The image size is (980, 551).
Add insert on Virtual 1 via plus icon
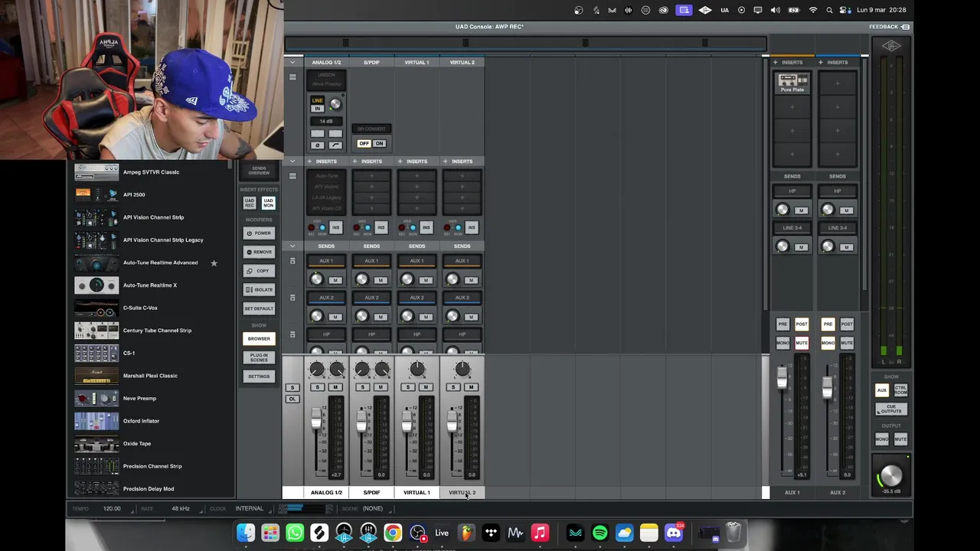tap(400, 161)
